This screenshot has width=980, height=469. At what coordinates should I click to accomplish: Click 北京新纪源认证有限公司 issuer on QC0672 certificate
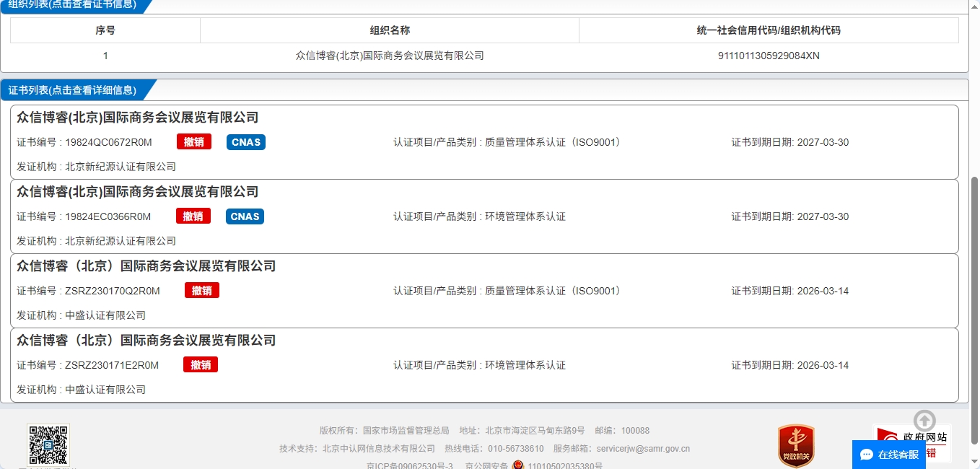click(121, 167)
